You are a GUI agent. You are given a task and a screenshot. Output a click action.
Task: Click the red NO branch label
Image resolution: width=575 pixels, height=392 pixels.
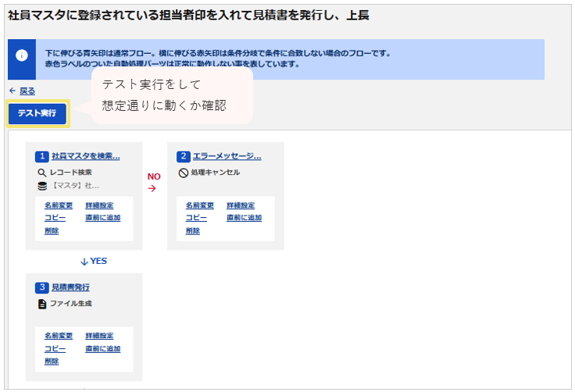pyautogui.click(x=154, y=176)
